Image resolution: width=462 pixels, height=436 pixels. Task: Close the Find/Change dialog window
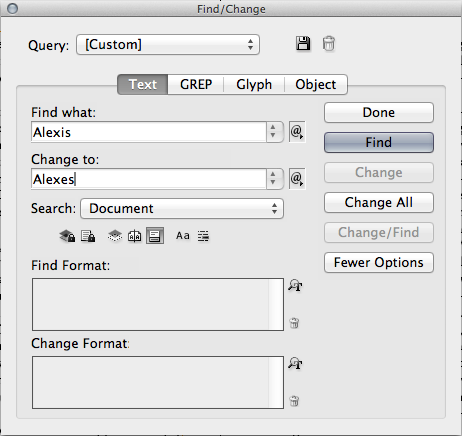(12, 8)
